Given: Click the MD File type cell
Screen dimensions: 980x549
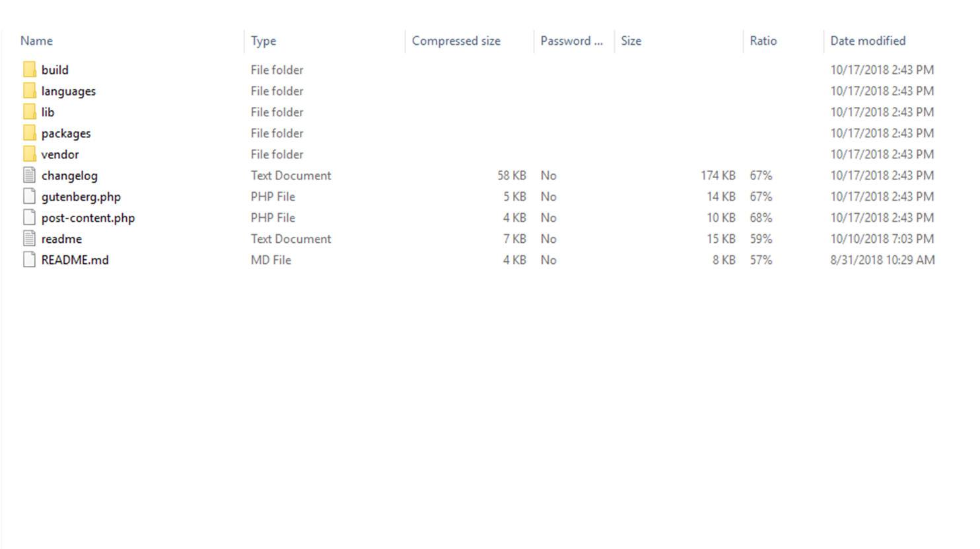Looking at the screenshot, I should 271,260.
